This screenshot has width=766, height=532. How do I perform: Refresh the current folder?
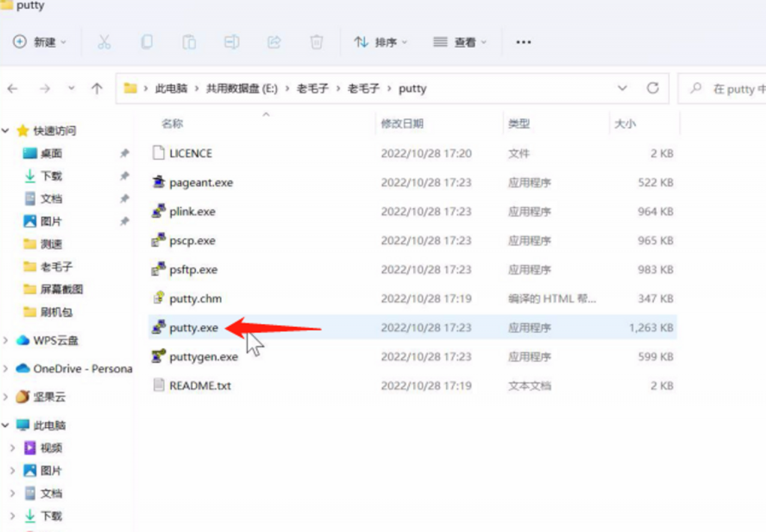[x=652, y=88]
